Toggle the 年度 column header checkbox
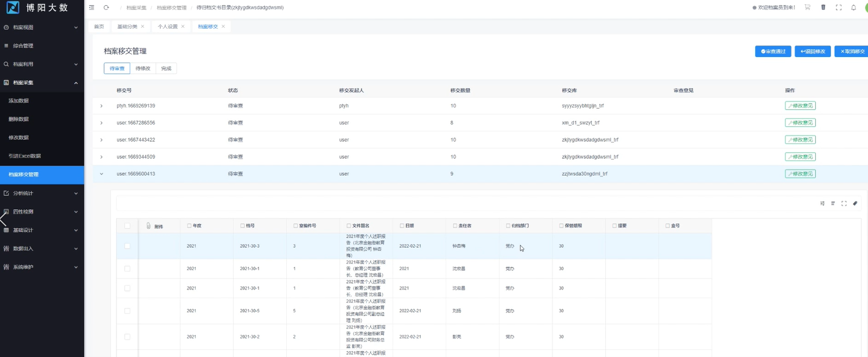Screen dimensions: 868x357 click(x=189, y=226)
